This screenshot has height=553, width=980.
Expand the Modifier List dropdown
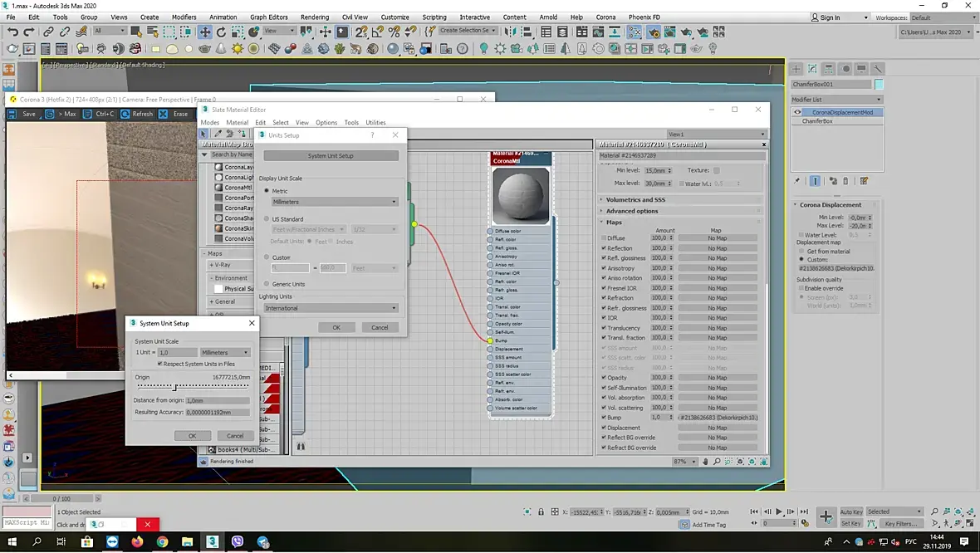coord(836,100)
